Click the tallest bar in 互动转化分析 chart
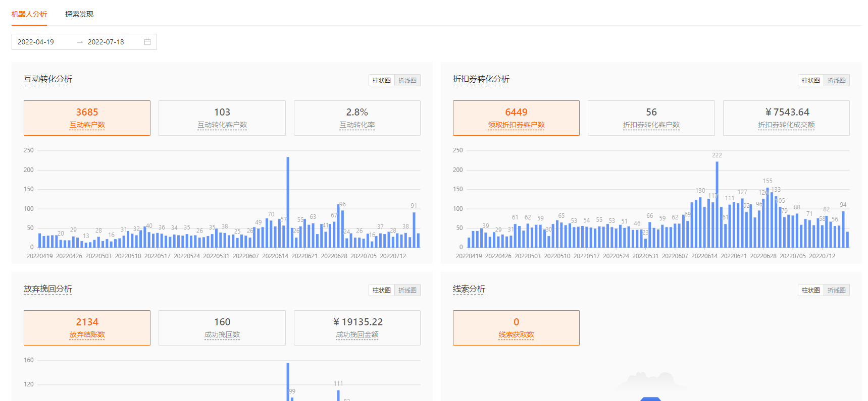868x401 pixels. coord(288,202)
